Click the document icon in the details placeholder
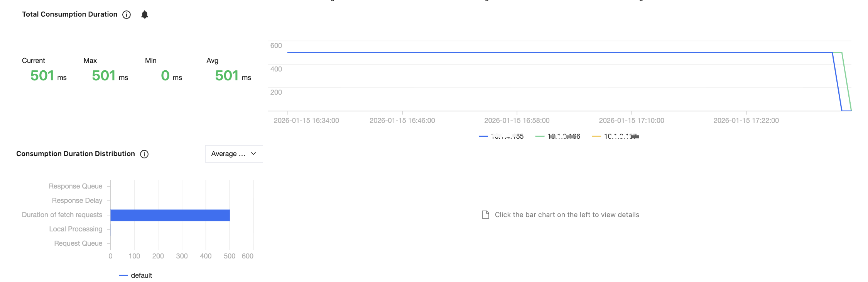Viewport: 868px width, 282px height. tap(486, 215)
